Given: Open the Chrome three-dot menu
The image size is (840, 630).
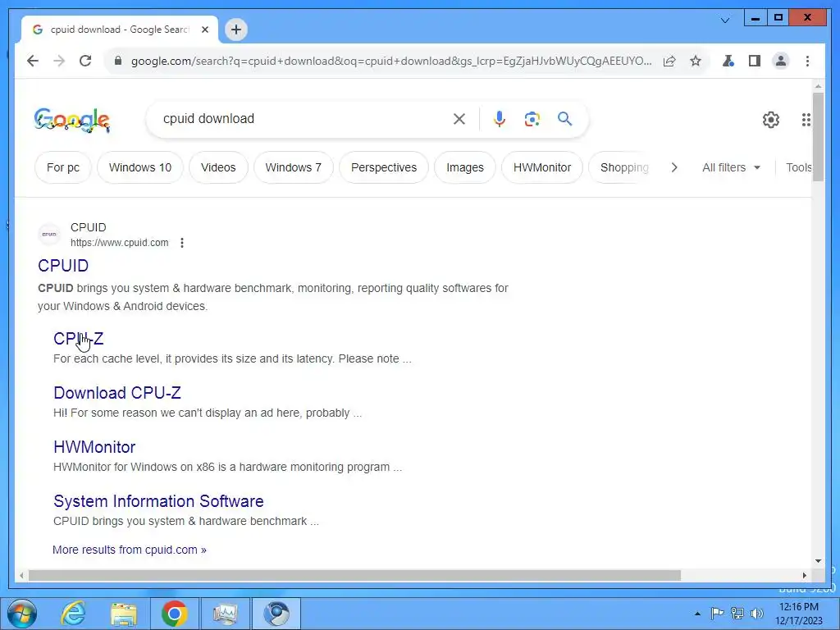Looking at the screenshot, I should [x=807, y=61].
